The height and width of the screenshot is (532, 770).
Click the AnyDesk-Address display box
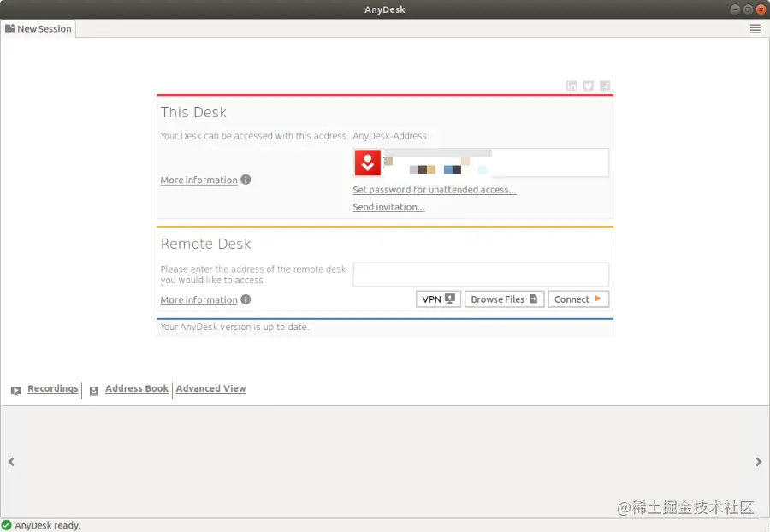(481, 163)
